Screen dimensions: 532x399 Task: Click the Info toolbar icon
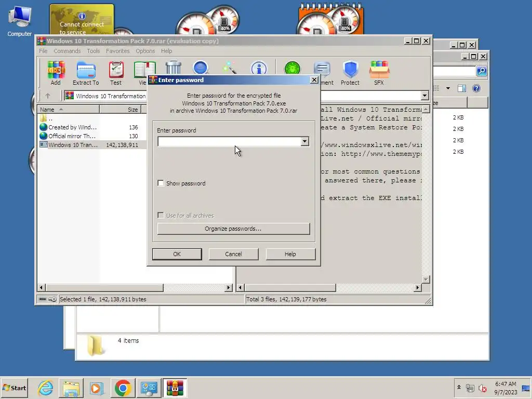coord(259,67)
